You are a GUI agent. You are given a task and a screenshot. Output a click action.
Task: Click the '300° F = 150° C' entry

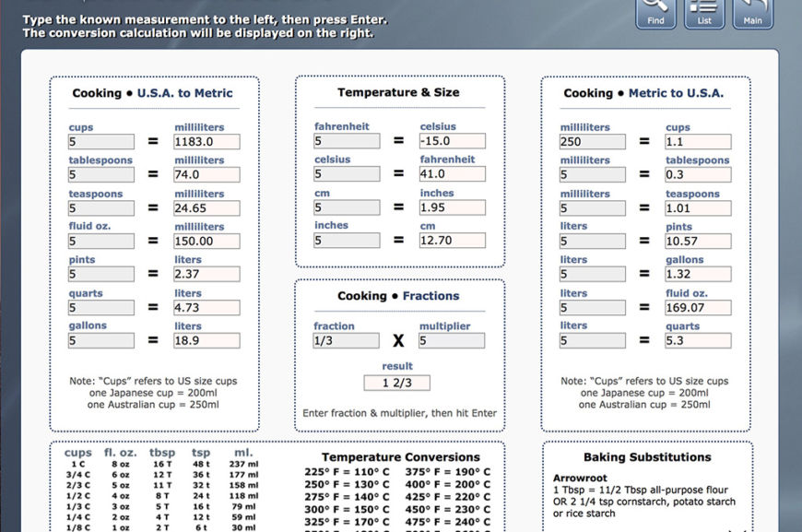click(x=347, y=509)
